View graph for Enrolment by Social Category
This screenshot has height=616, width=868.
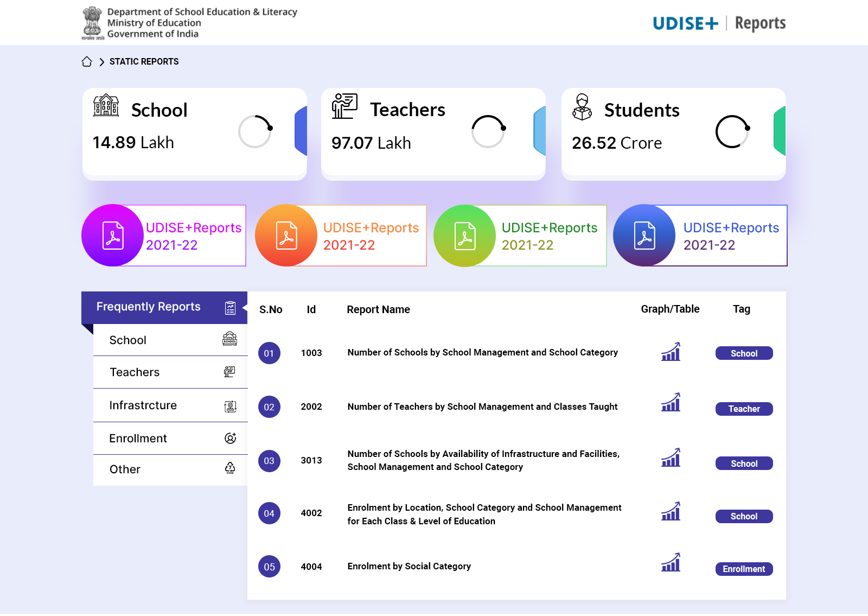671,563
